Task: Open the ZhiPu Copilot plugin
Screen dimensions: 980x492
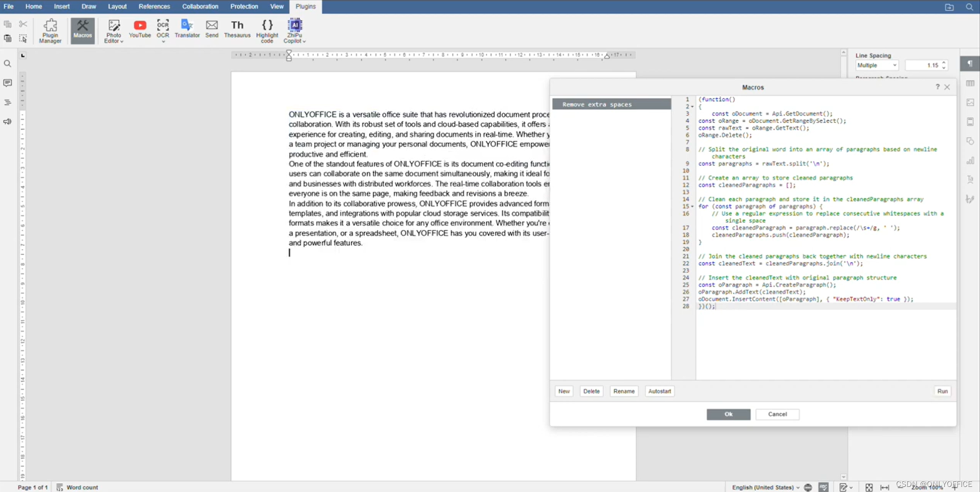Action: point(295,31)
